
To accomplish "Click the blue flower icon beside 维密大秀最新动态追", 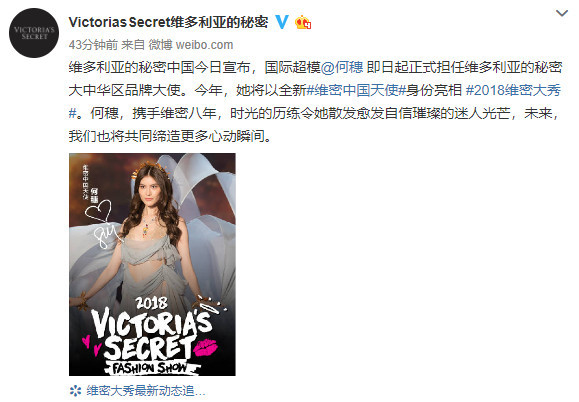I will (x=75, y=391).
